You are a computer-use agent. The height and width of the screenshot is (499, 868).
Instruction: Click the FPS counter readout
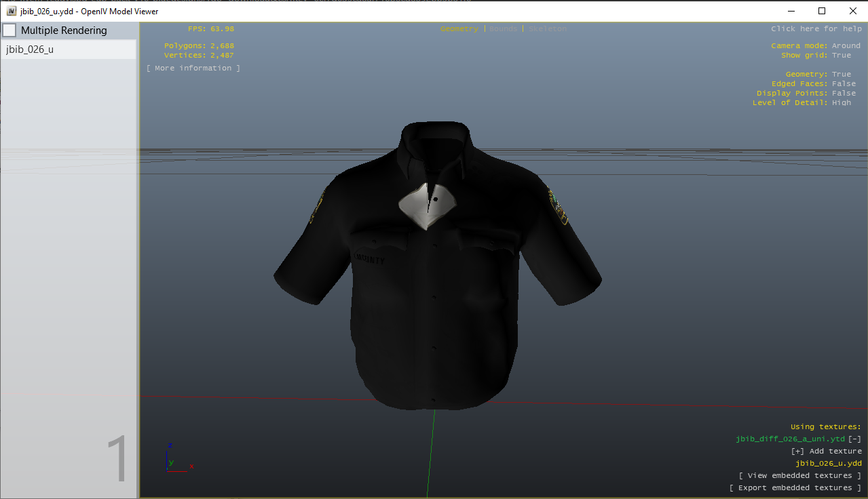tap(211, 29)
